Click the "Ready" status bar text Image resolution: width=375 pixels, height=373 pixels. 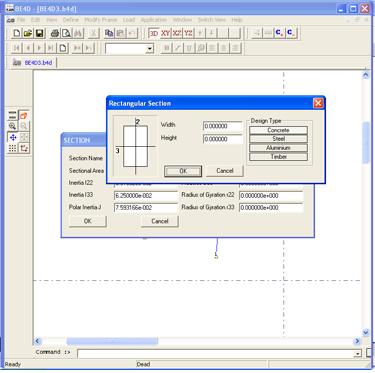(13, 364)
